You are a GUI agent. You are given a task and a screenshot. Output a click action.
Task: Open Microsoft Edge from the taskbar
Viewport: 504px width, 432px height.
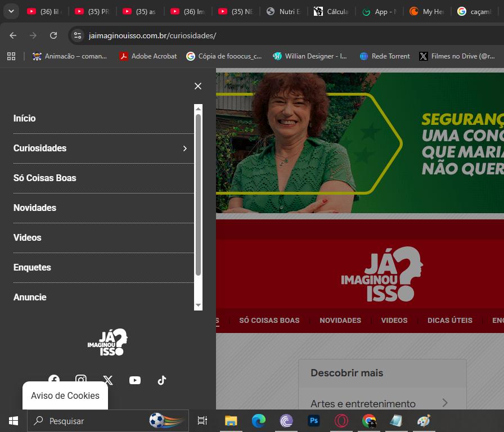click(x=258, y=420)
